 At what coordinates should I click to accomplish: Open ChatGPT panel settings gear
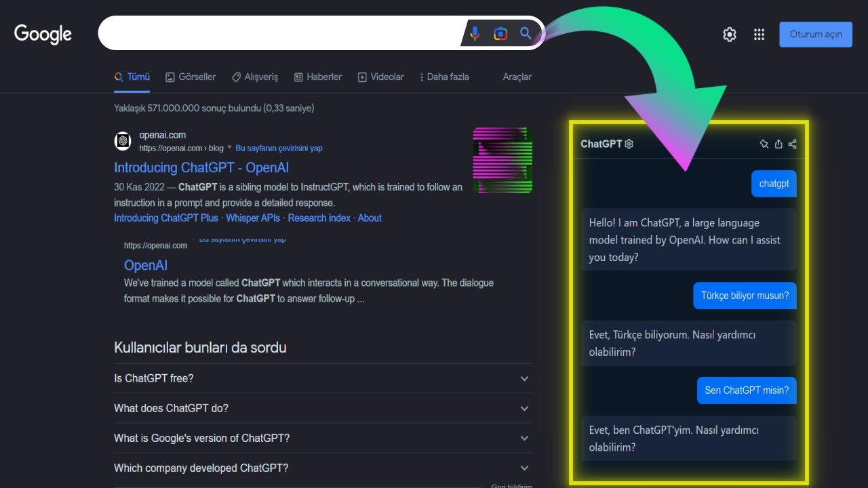(629, 144)
